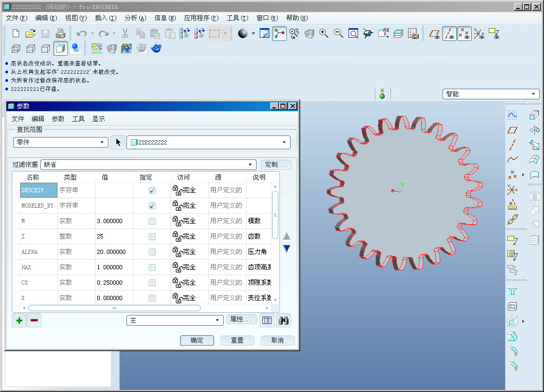The height and width of the screenshot is (392, 544).
Task: Expand the appearance sphere dropdown arrow
Action: 253,33
